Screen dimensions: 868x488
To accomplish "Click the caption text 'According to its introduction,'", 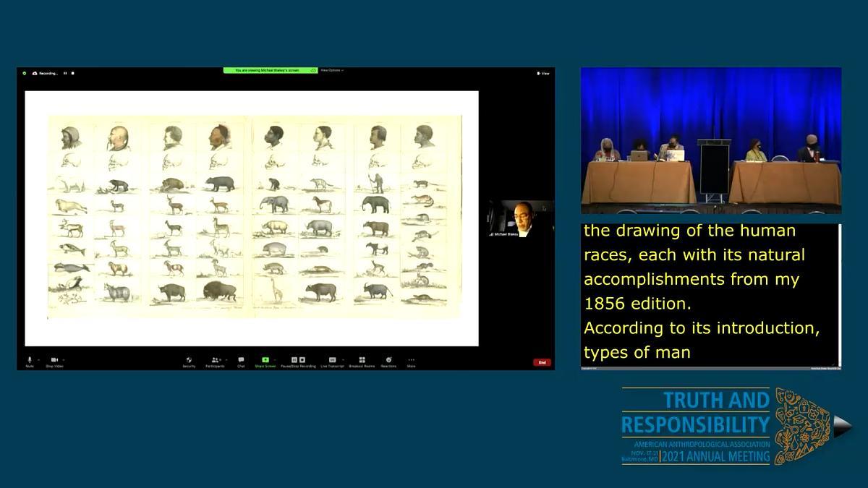I will [x=702, y=328].
